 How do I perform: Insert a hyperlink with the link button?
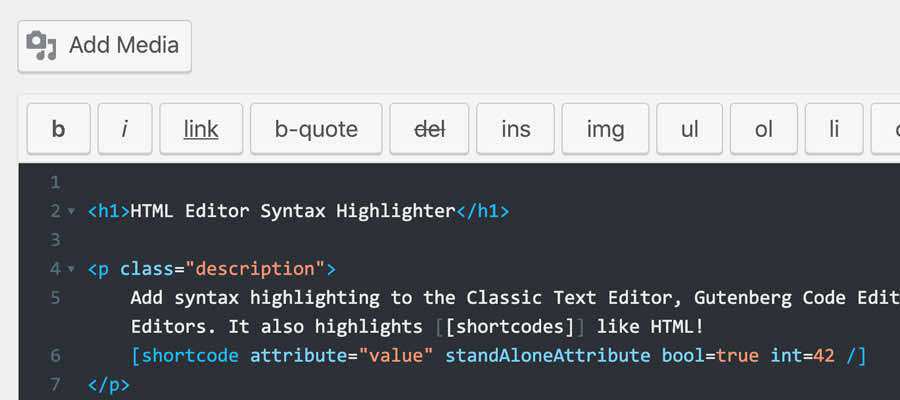click(201, 129)
